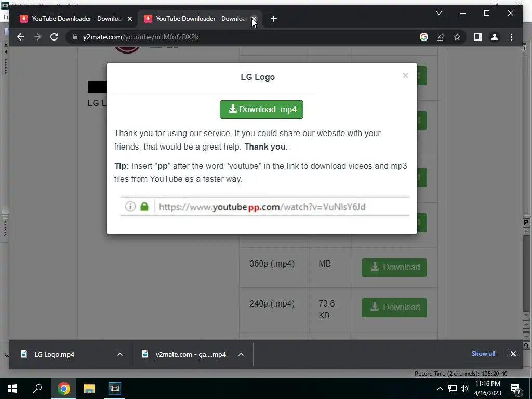Open network settings in the system tray

(453, 389)
